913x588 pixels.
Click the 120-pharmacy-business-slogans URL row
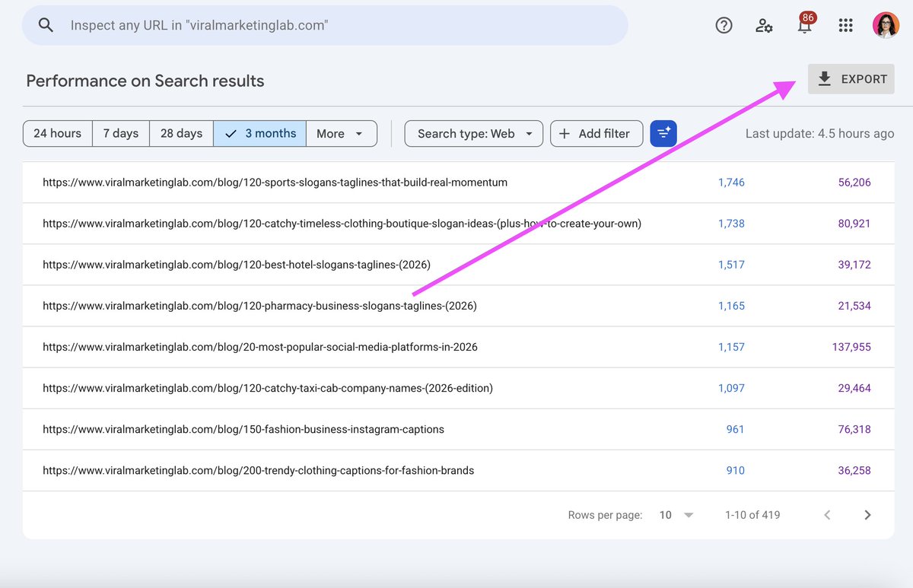pos(459,306)
